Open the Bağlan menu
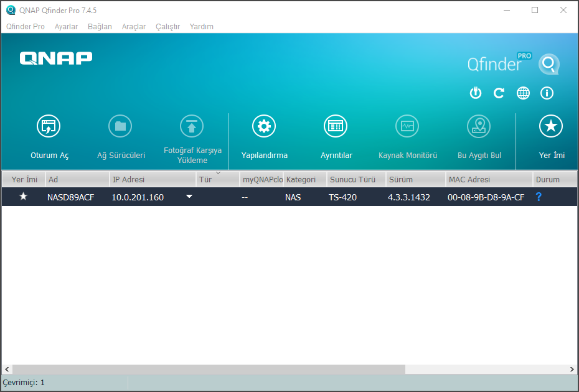Image resolution: width=579 pixels, height=392 pixels. pos(100,27)
